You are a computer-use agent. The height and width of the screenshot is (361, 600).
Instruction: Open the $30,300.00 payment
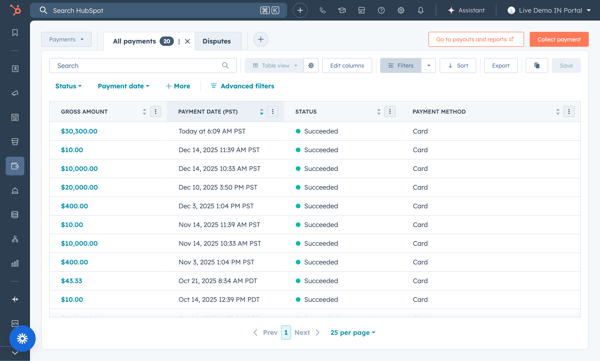point(79,131)
